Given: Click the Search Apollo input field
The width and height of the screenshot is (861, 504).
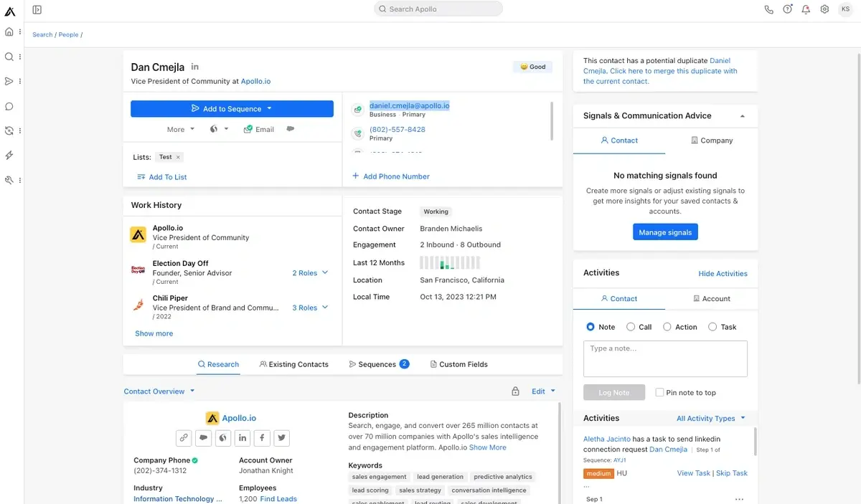Looking at the screenshot, I should (x=438, y=9).
